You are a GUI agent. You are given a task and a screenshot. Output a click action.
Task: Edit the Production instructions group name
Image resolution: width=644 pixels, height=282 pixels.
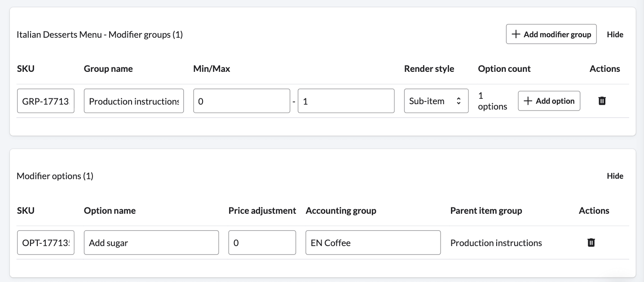(133, 101)
